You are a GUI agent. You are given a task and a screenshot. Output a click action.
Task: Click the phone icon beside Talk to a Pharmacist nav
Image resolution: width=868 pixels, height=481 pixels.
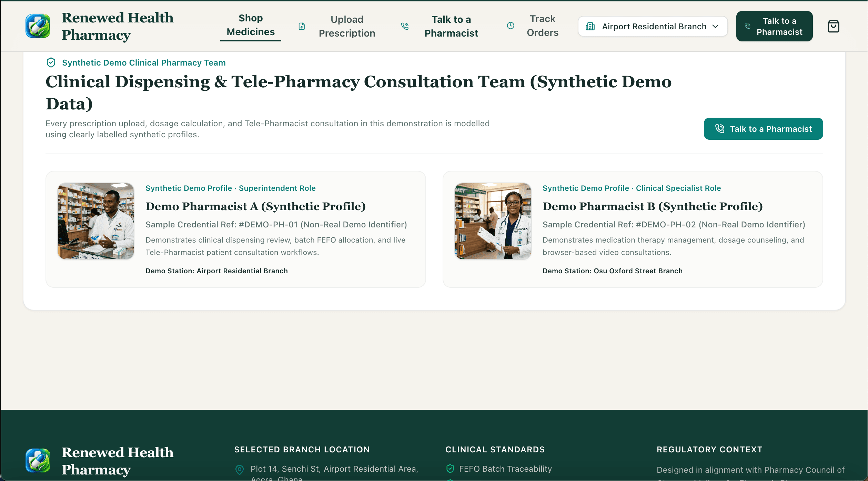[405, 26]
